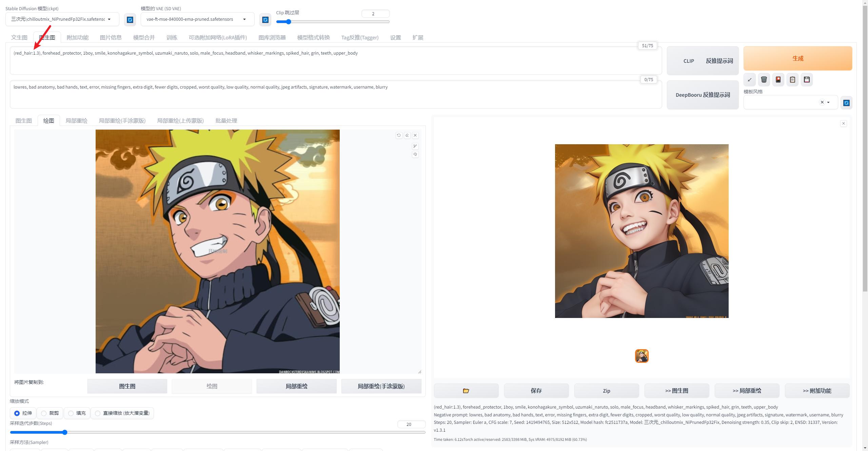This screenshot has width=868, height=451.
Task: Select the eraser tool on the canvas
Action: pyautogui.click(x=407, y=135)
